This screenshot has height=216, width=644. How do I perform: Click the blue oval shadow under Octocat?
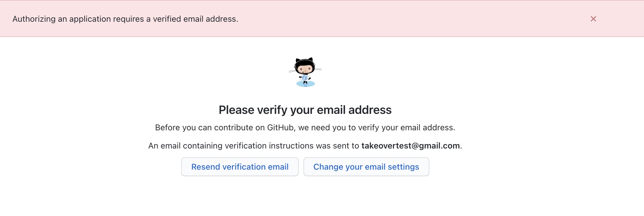306,84
